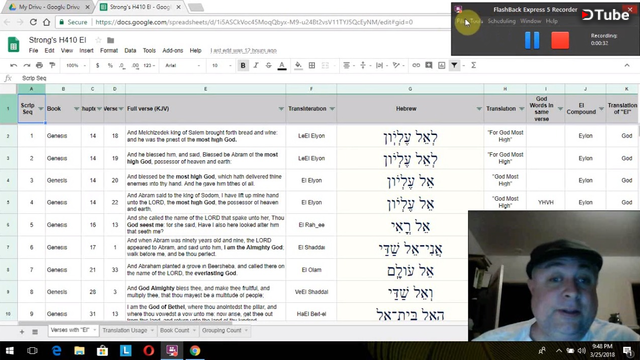Insert link icon in toolbar
640x360 pixels.
pyautogui.click(x=416, y=65)
